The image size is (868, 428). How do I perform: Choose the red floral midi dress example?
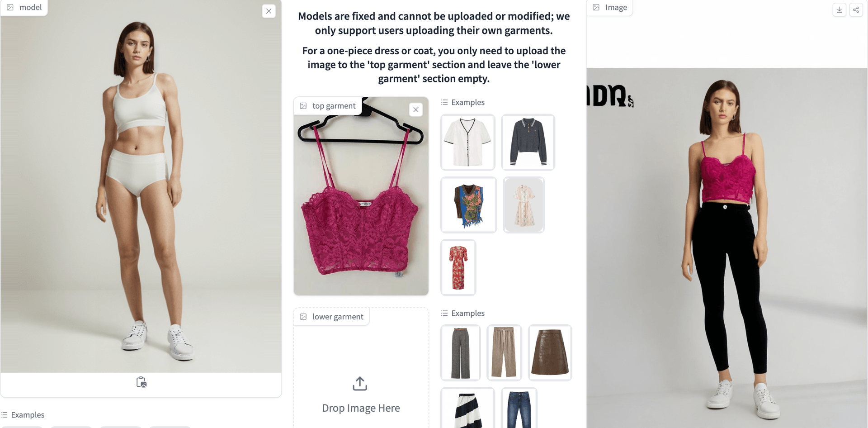point(458,267)
